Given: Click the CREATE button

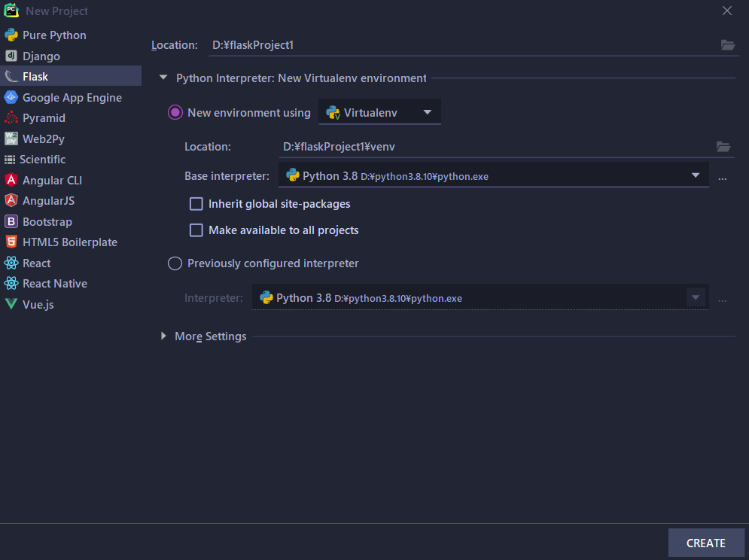Looking at the screenshot, I should pyautogui.click(x=706, y=543).
